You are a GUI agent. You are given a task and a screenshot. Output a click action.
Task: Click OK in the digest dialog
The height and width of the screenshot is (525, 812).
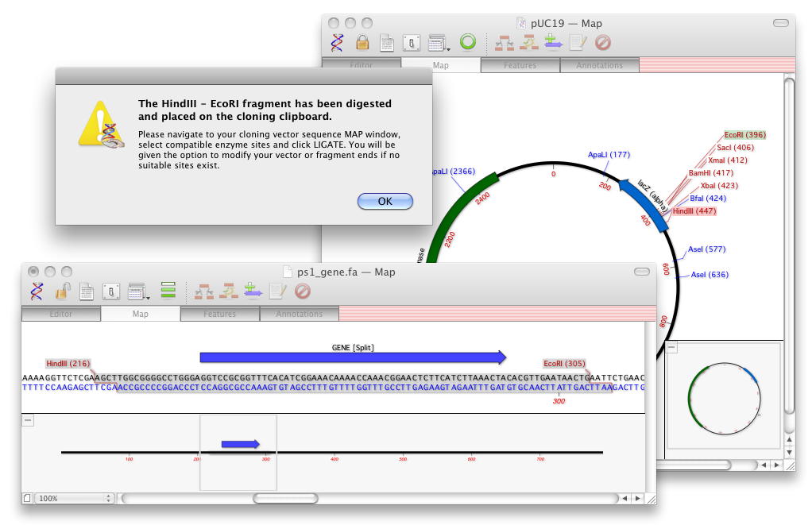point(385,201)
